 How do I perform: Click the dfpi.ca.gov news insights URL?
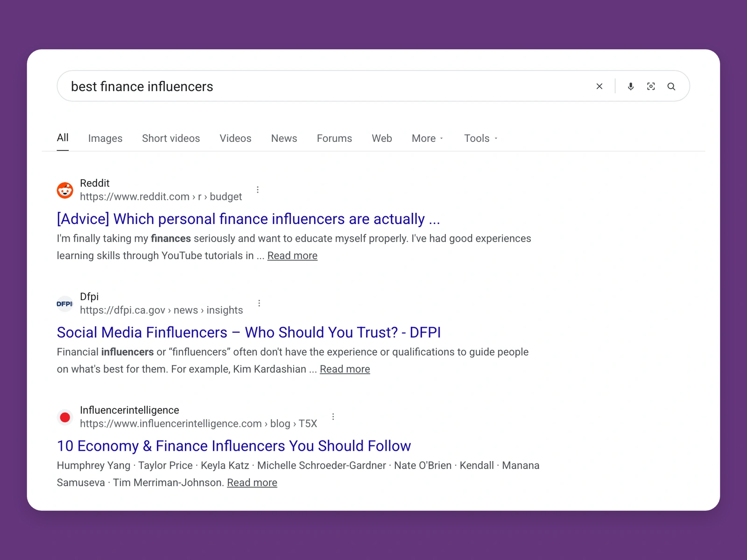point(162,310)
